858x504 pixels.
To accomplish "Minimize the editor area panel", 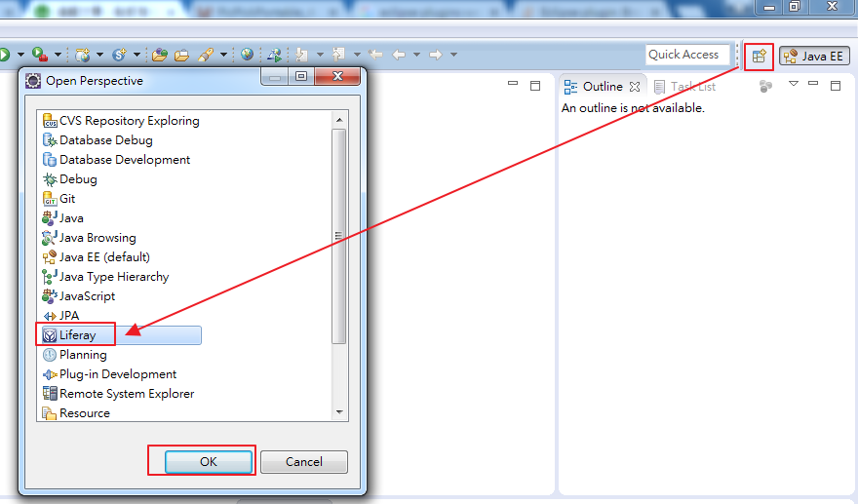I will 513,84.
